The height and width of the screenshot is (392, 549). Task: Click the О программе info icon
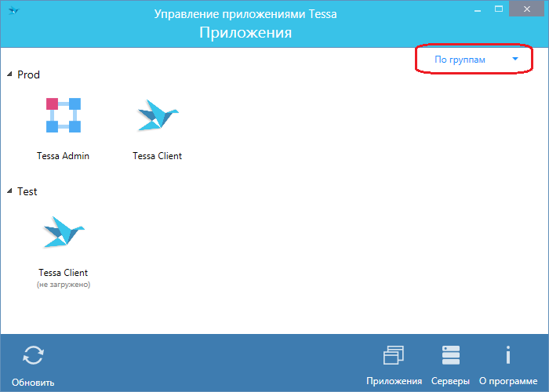pos(507,355)
